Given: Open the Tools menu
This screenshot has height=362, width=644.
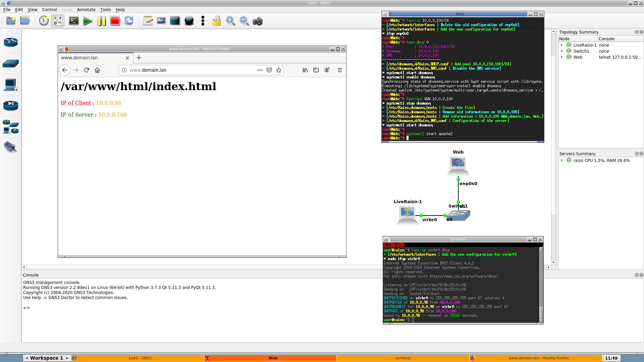Looking at the screenshot, I should pyautogui.click(x=105, y=10).
